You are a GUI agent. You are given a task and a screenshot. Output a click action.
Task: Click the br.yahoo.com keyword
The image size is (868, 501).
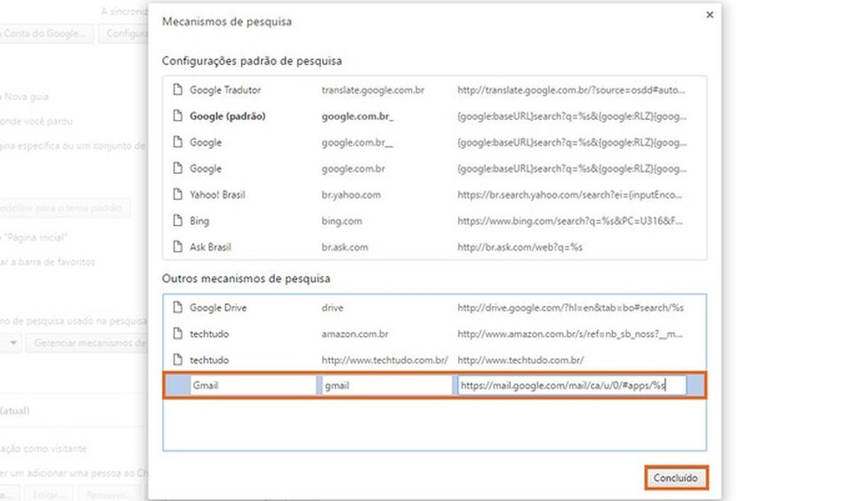pos(351,195)
